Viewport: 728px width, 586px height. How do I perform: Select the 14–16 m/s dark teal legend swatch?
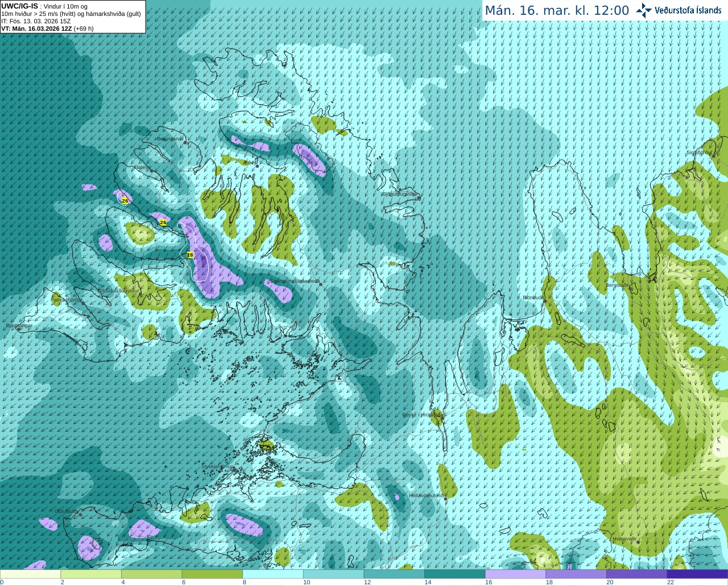pos(455,574)
